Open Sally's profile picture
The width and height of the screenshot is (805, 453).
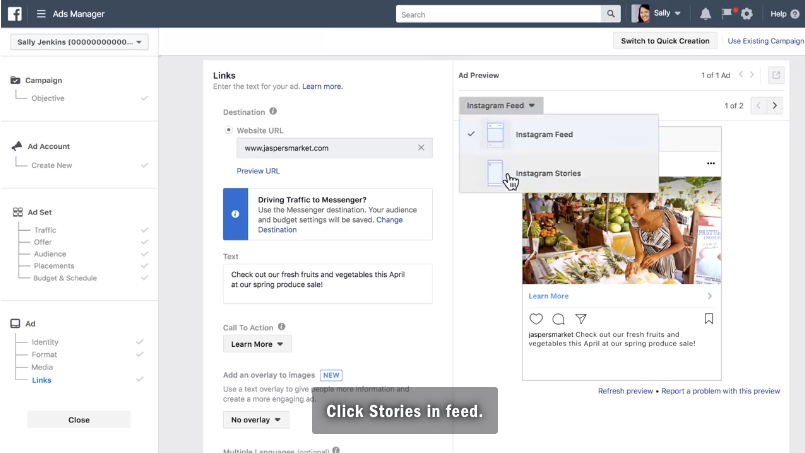[640, 13]
